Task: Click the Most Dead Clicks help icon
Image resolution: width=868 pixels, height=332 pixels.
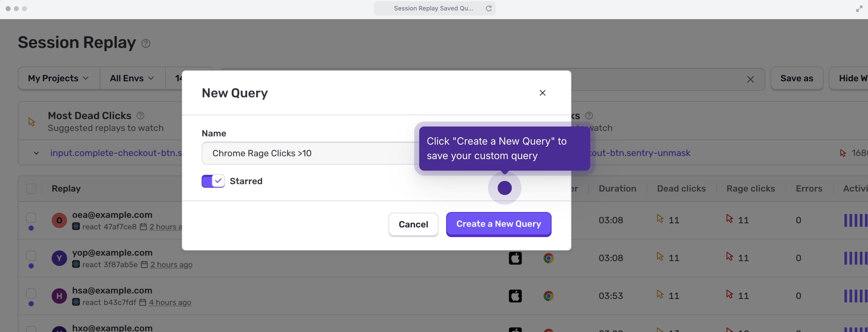Action: (x=140, y=116)
